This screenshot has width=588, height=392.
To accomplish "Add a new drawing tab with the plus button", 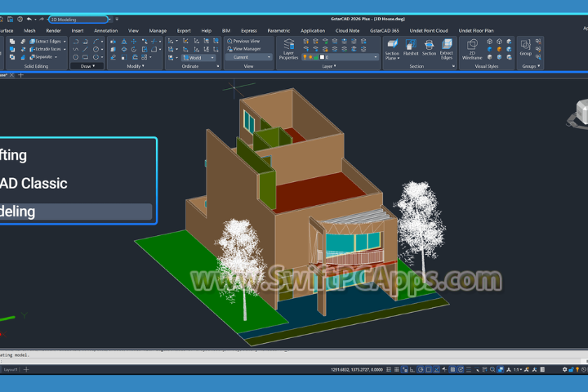I will coord(21,75).
